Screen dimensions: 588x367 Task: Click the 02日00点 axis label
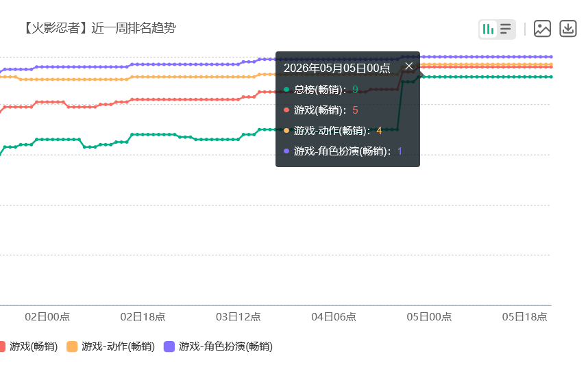tap(47, 317)
